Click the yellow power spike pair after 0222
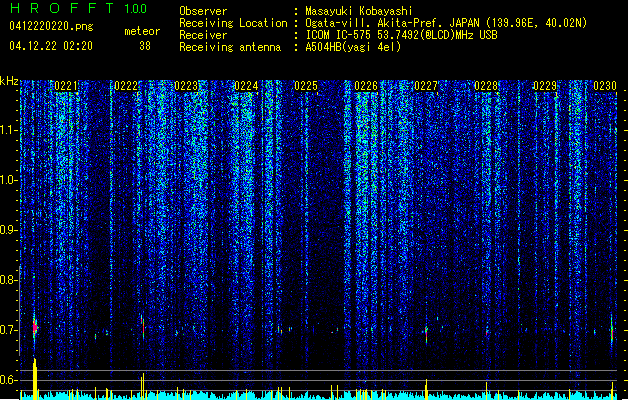The image size is (629, 400). 142,386
